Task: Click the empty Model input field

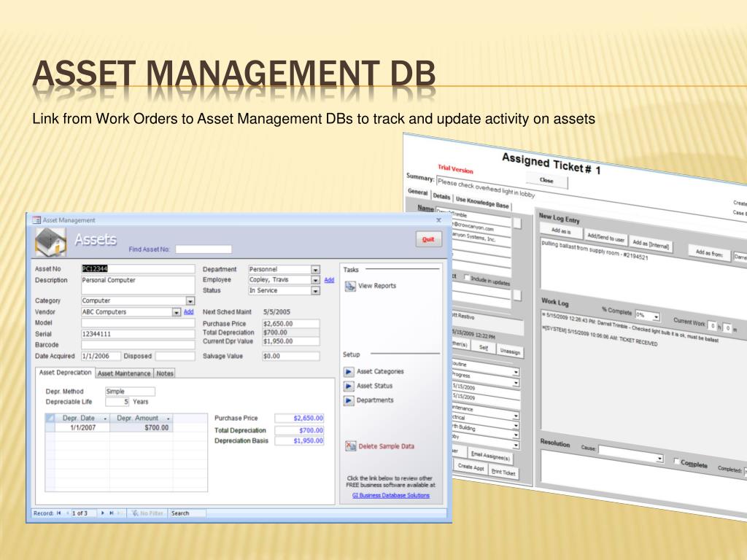Action: [x=138, y=323]
